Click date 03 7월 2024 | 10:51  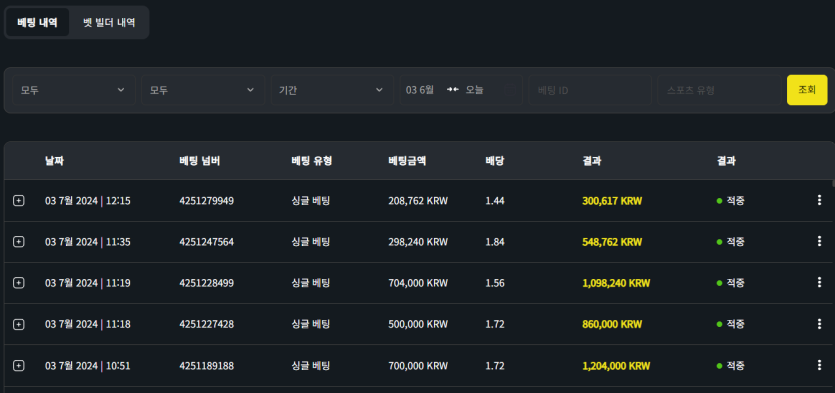click(88, 366)
